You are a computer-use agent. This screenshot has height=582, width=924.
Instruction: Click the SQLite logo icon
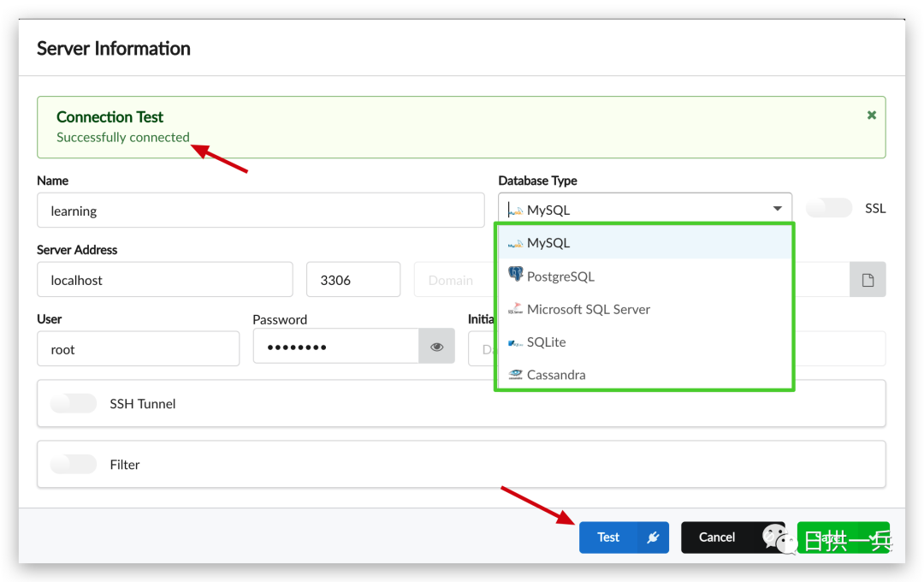coord(516,342)
